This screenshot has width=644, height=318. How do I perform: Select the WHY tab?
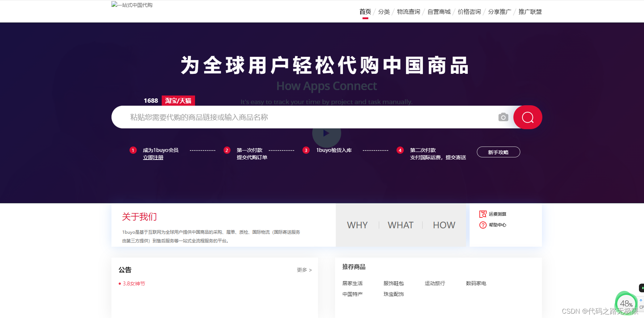tap(357, 225)
